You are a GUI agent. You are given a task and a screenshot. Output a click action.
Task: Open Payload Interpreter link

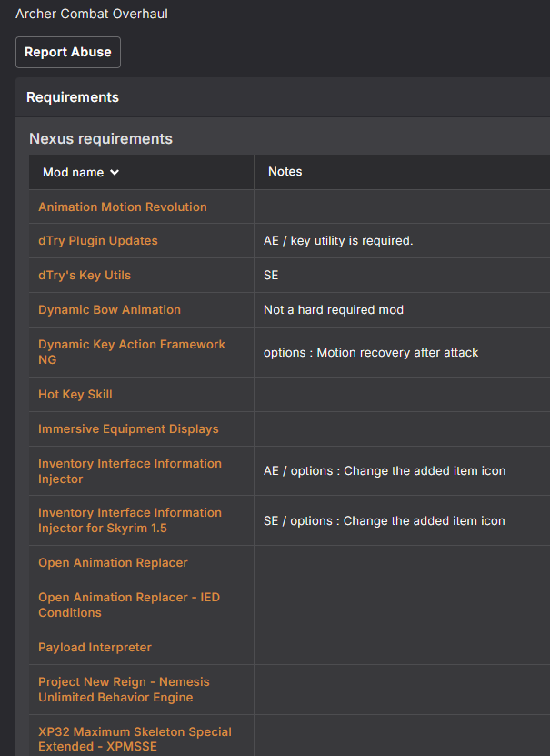pos(95,647)
